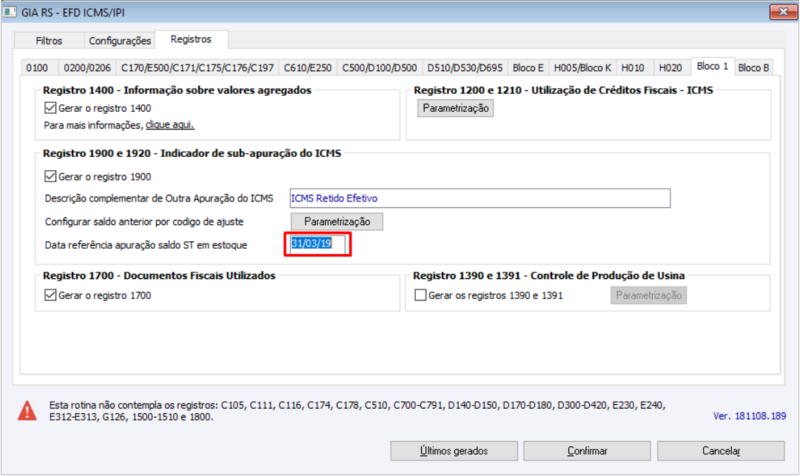Viewport: 800px width, 476px height.
Task: Select the Bloco 1 tab
Action: click(x=713, y=66)
